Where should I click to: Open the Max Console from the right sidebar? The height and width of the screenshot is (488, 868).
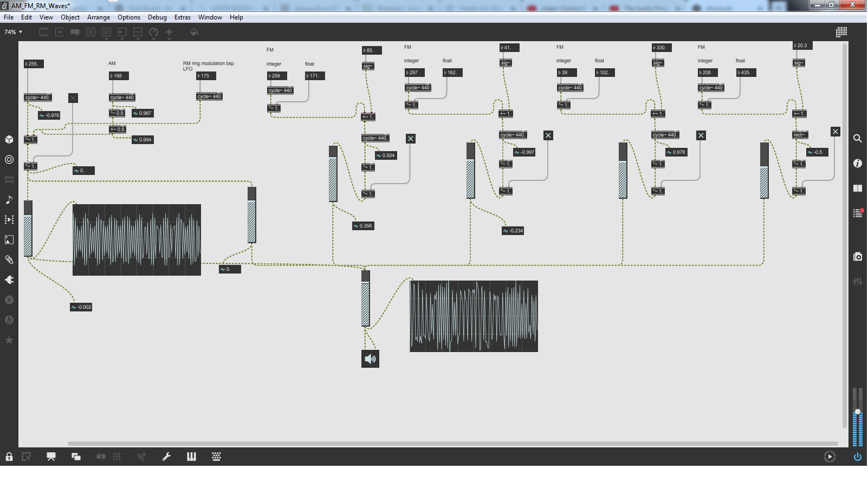pyautogui.click(x=857, y=213)
